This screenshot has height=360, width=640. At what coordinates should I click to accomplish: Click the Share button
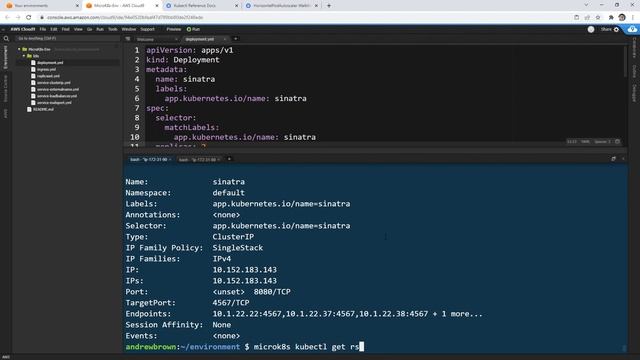606,29
